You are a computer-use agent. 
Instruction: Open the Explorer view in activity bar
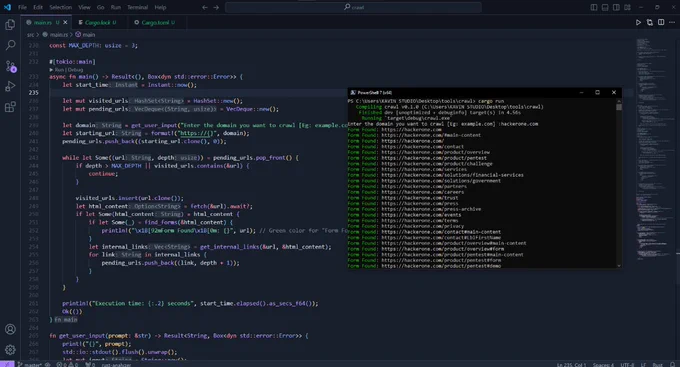click(x=10, y=25)
